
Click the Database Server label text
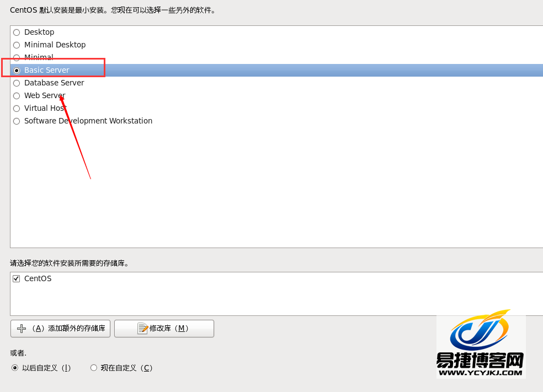54,83
